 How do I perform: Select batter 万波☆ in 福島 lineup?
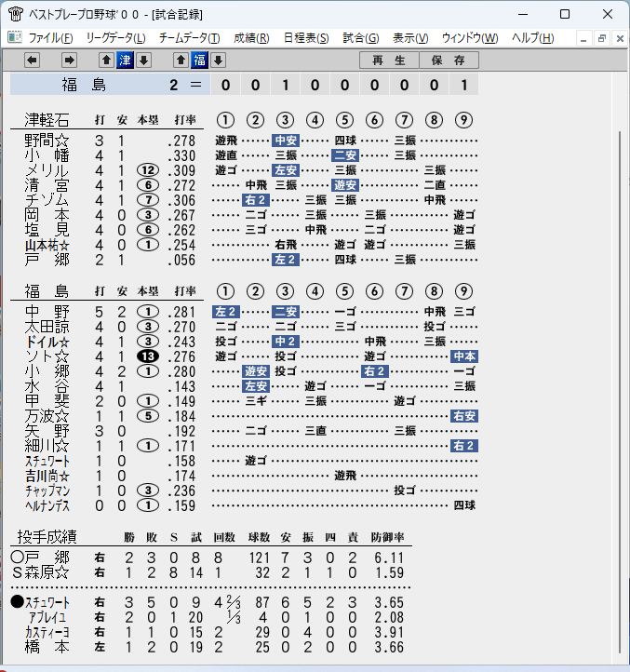pos(47,416)
